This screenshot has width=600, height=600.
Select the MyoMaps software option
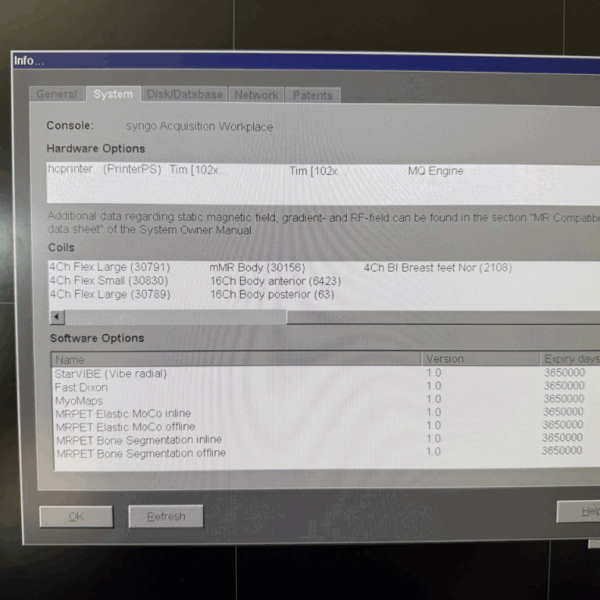(326, 400)
